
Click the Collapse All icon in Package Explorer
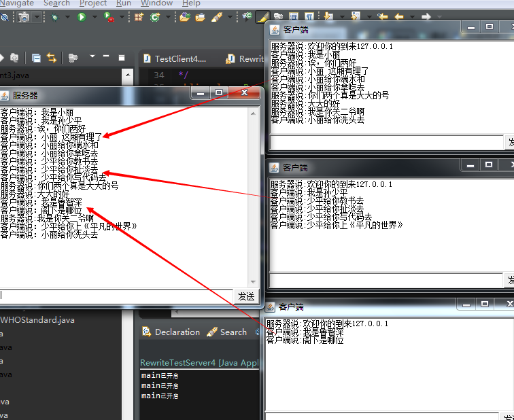pos(35,58)
